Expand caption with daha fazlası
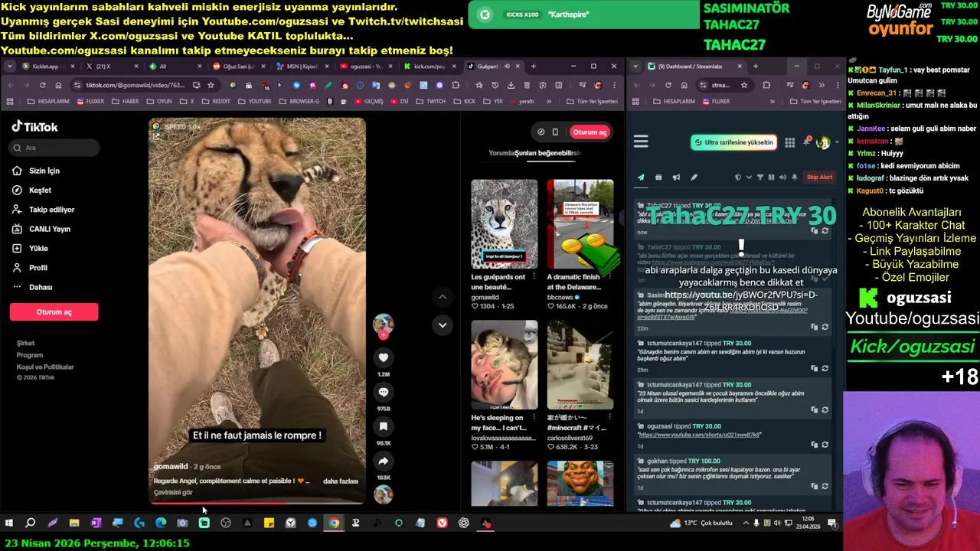980x551 pixels. 341,481
